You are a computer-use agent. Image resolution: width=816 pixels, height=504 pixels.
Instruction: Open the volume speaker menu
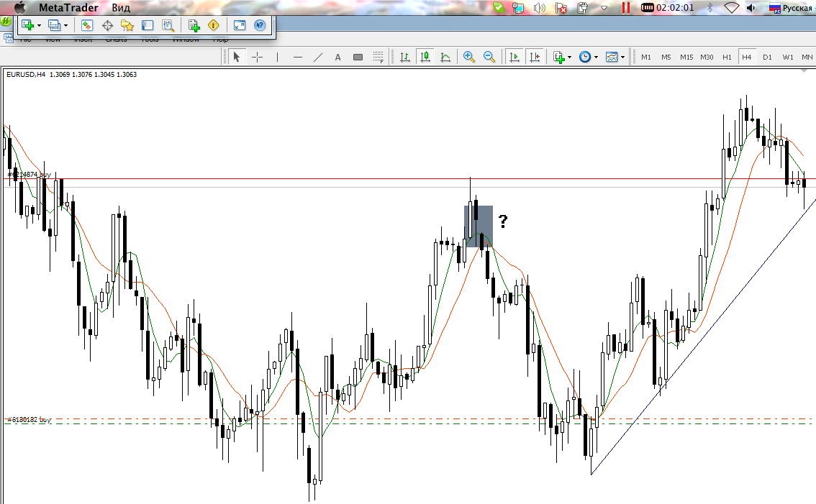point(751,8)
